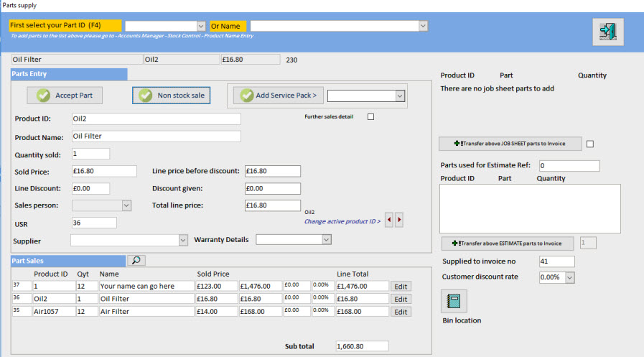Open the Bin location notebook icon
This screenshot has width=644, height=357.
454,302
